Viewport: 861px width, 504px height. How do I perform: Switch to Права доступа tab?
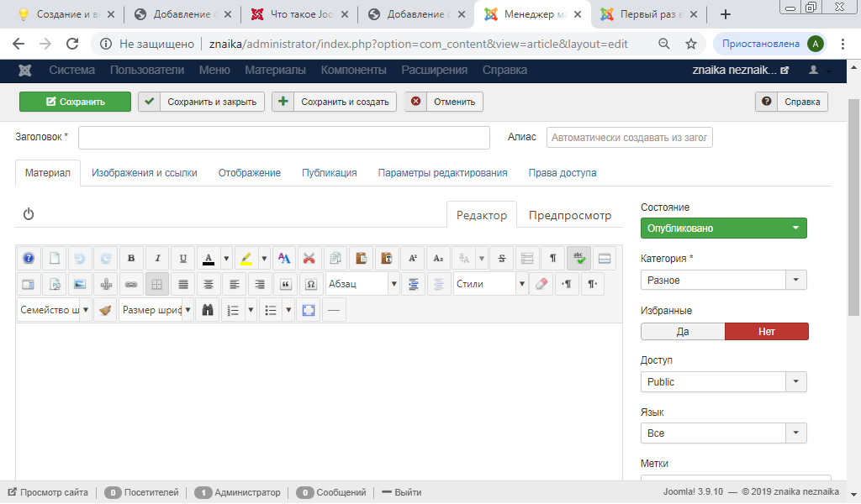[x=563, y=173]
